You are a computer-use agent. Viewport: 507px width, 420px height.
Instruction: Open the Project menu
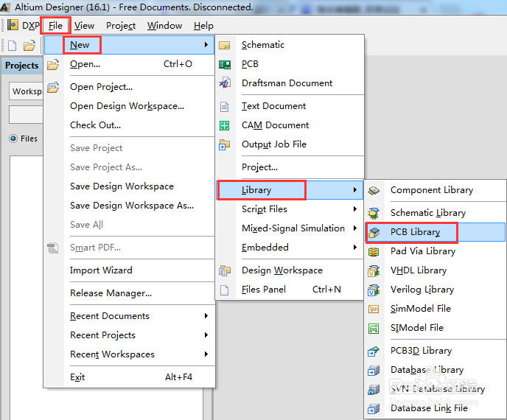point(121,26)
